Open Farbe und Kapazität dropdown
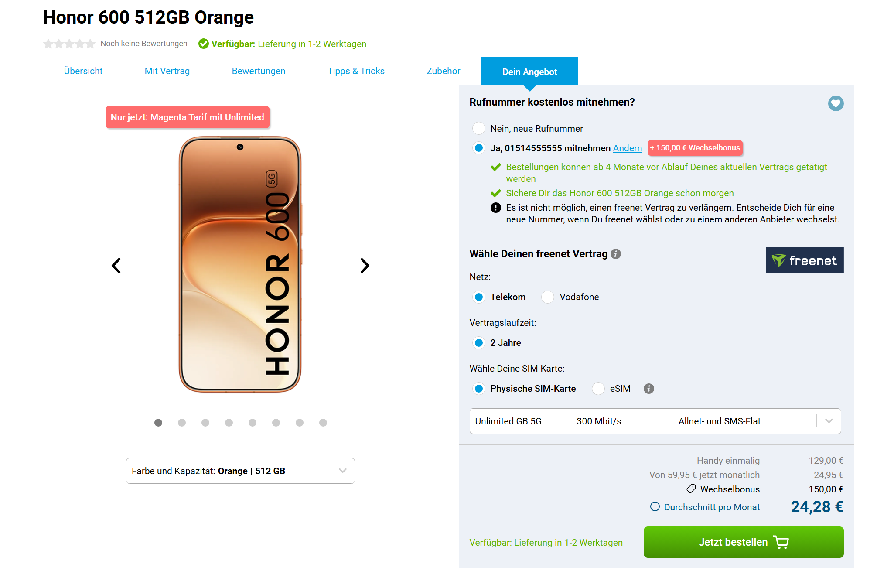The height and width of the screenshot is (588, 894). click(240, 471)
